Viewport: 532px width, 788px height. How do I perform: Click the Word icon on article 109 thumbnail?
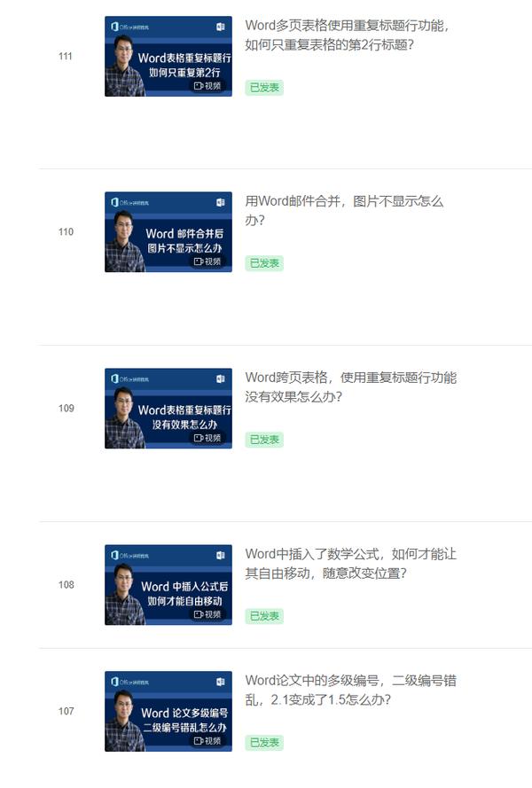click(x=220, y=378)
